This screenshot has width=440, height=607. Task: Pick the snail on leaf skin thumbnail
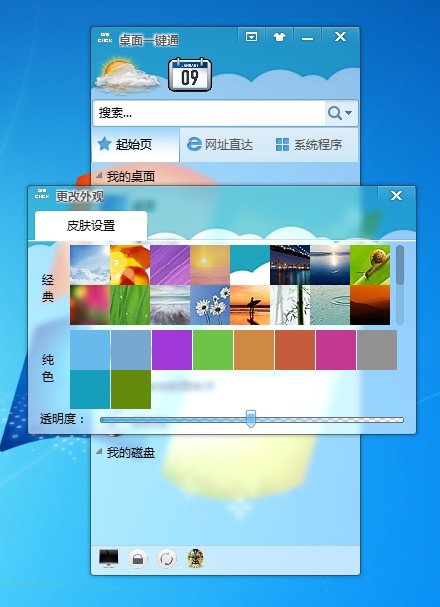[370, 265]
